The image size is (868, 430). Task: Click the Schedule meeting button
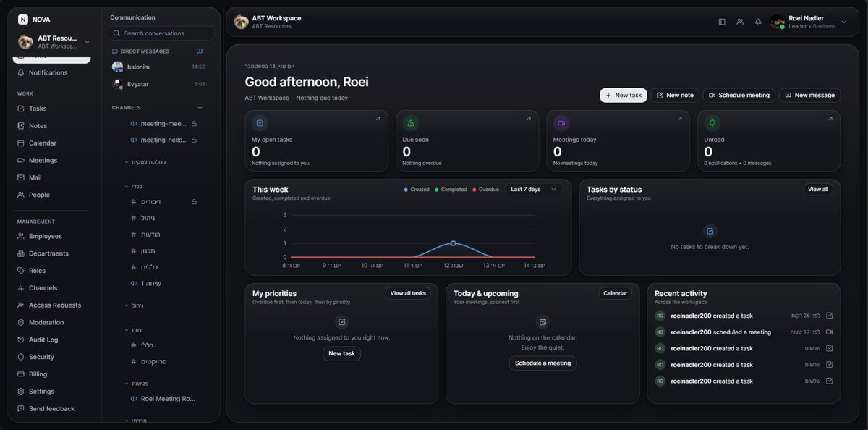click(x=739, y=95)
